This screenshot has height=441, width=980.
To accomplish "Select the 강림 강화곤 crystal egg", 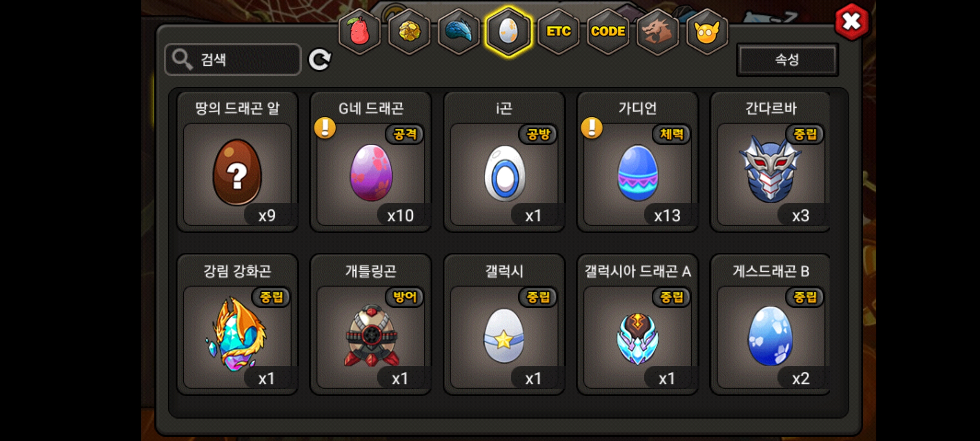I will [237, 325].
